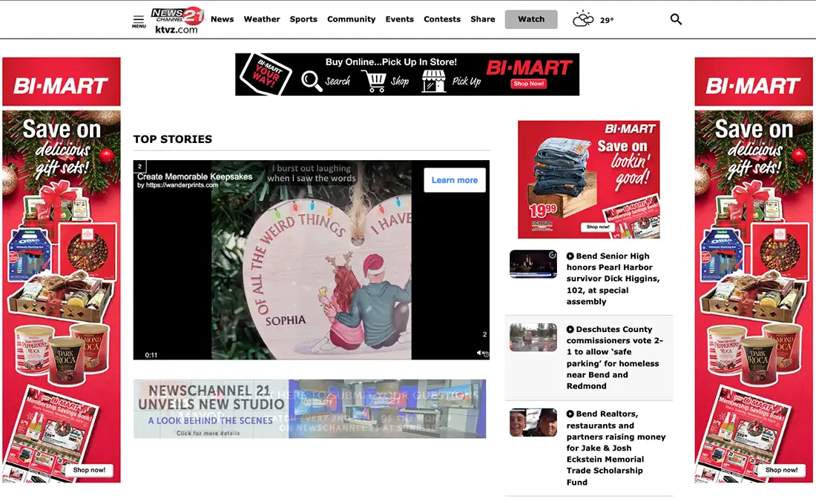Open the News menu
Image resolution: width=816 pixels, height=504 pixels.
223,19
